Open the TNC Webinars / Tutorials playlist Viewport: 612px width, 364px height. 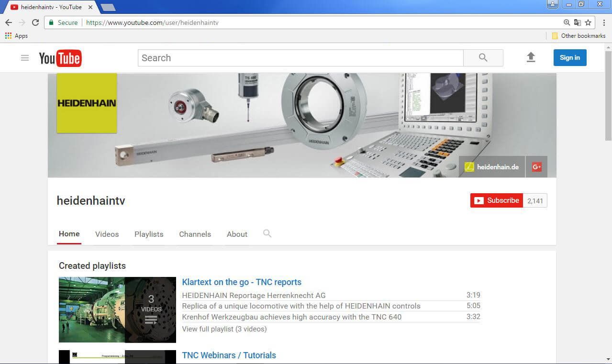coord(229,355)
